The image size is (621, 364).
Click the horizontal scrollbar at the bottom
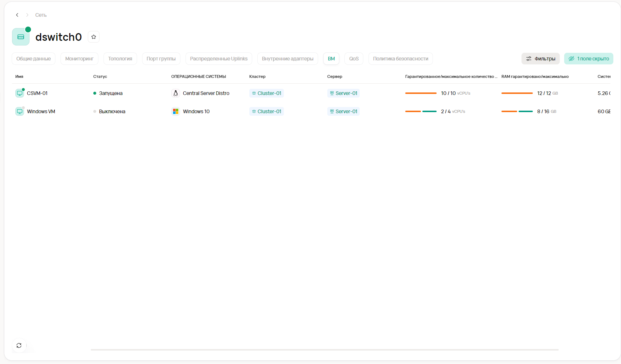pos(324,349)
